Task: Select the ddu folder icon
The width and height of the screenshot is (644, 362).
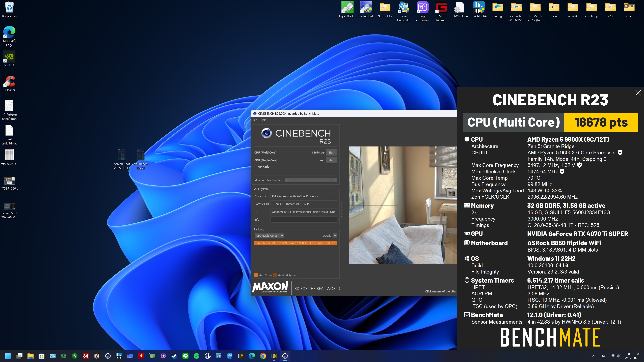Action: point(554,10)
